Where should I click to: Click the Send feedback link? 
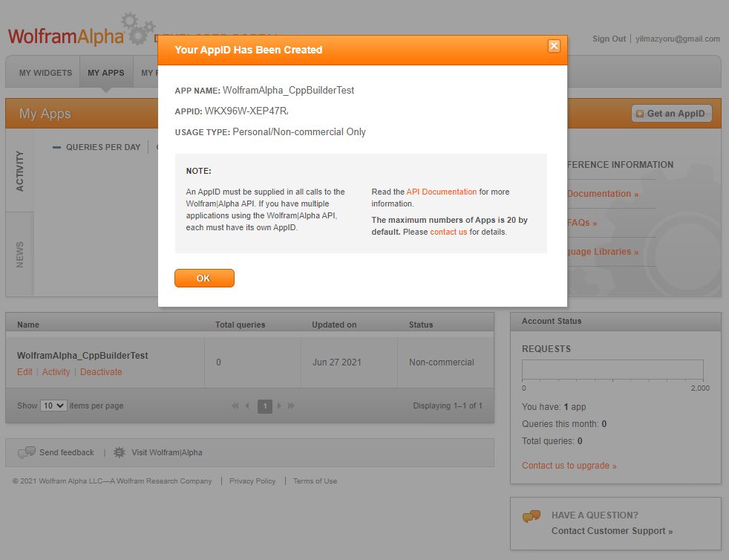pyautogui.click(x=67, y=452)
